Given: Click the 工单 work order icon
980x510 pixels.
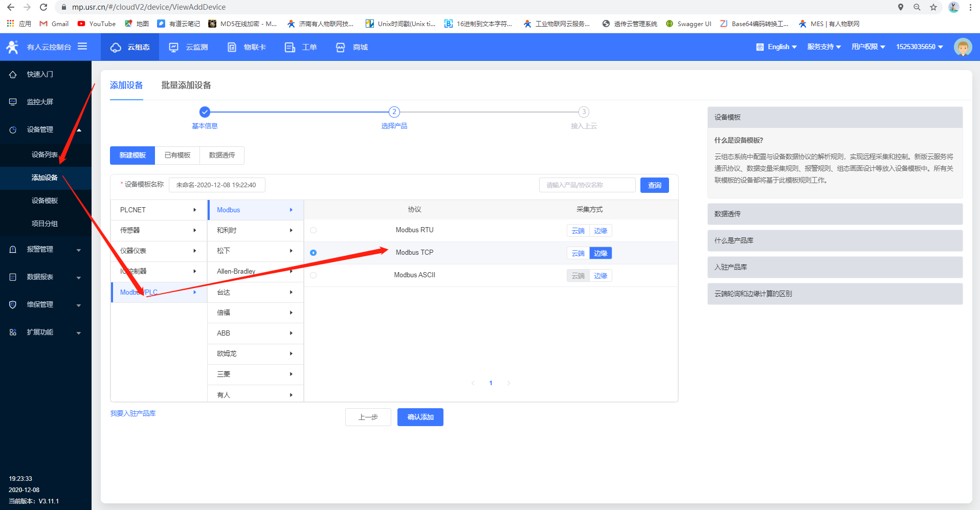Looking at the screenshot, I should (x=289, y=47).
